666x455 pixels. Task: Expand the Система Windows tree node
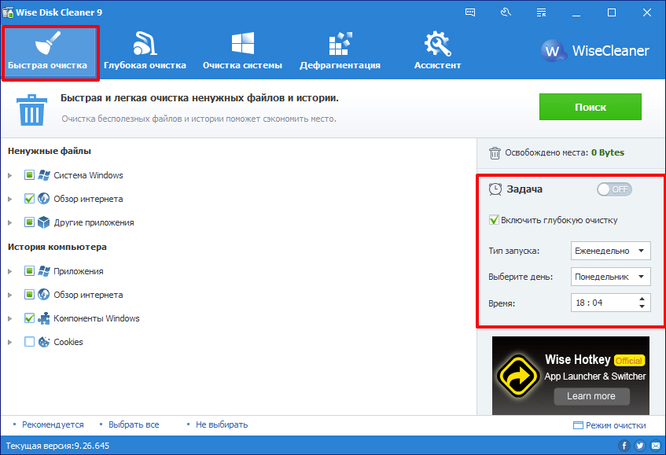pyautogui.click(x=10, y=175)
